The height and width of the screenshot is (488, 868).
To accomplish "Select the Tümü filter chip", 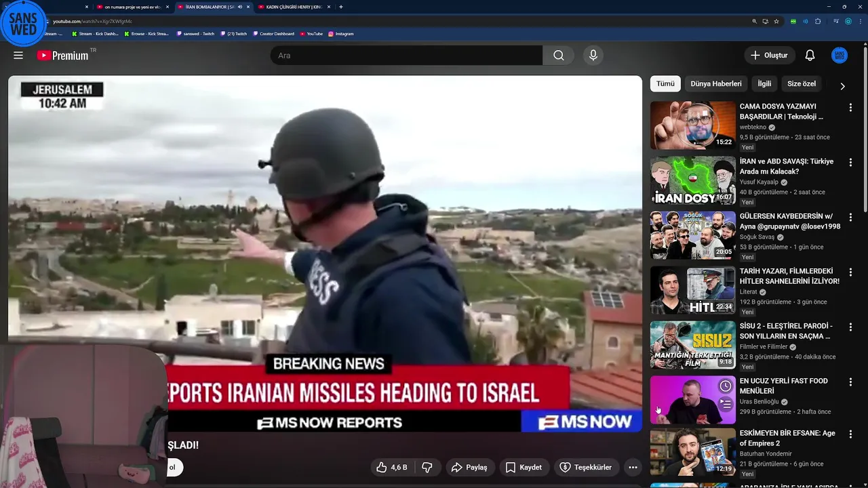I will tap(665, 84).
